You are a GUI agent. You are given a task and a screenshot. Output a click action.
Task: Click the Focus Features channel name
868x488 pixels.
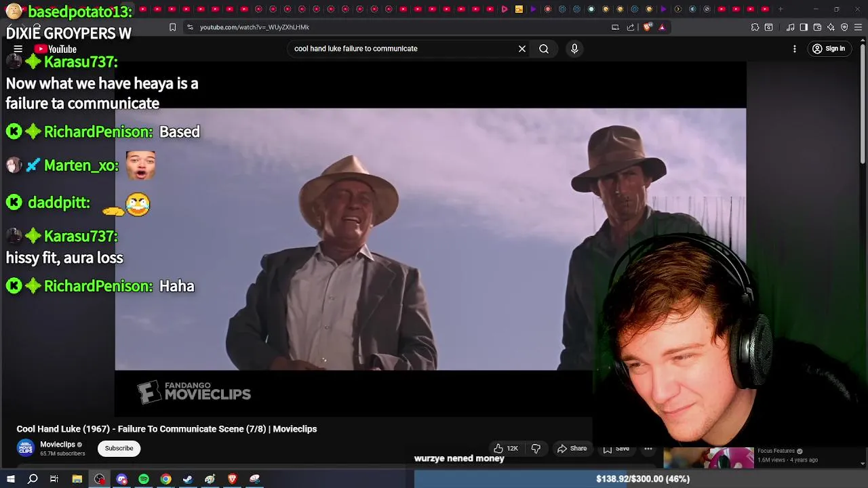click(x=776, y=451)
